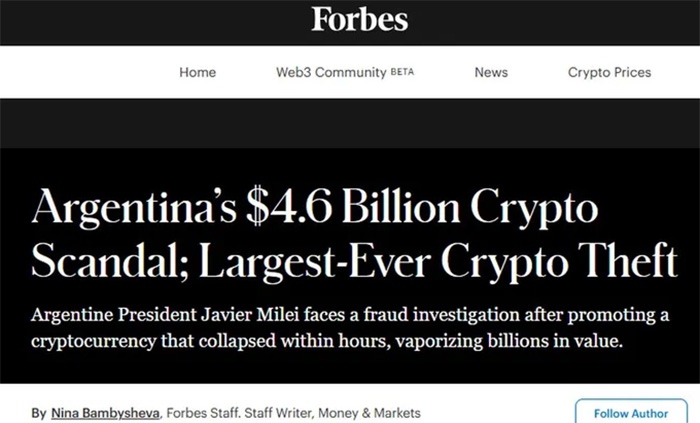Open the News section

491,72
